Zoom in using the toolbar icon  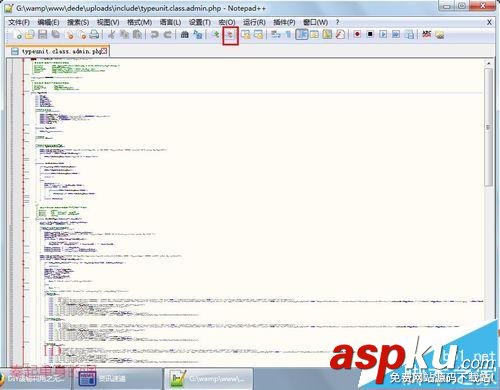216,34
